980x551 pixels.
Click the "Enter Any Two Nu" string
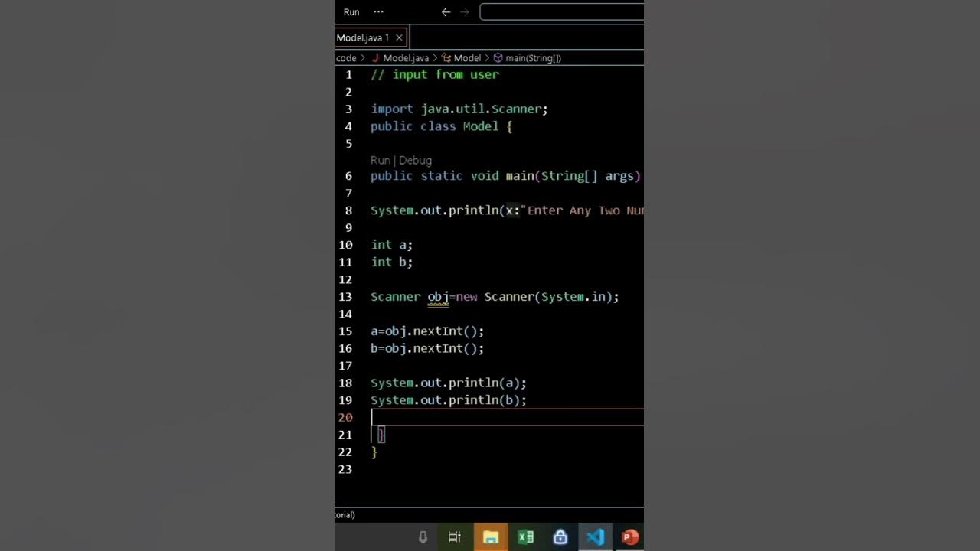click(582, 210)
